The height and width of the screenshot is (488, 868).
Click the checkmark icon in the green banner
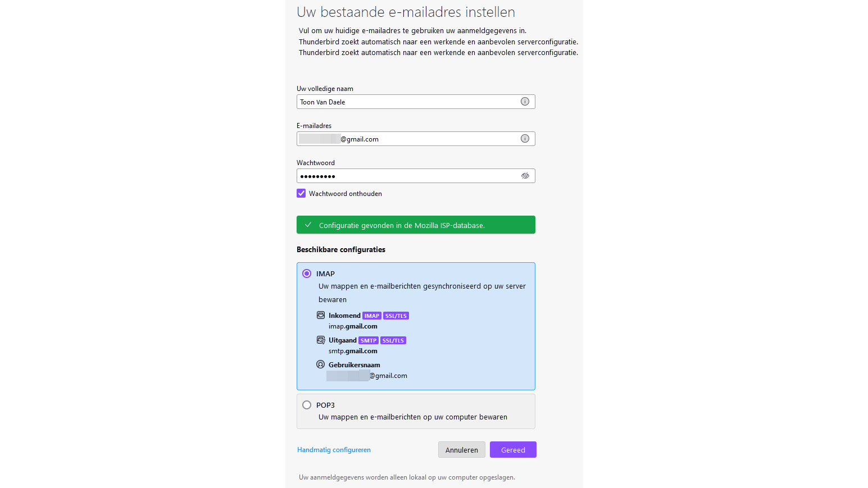pos(308,225)
